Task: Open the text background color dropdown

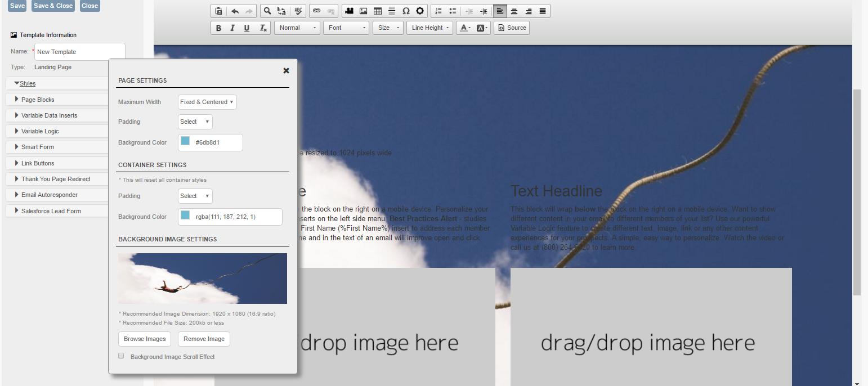Action: [x=482, y=28]
